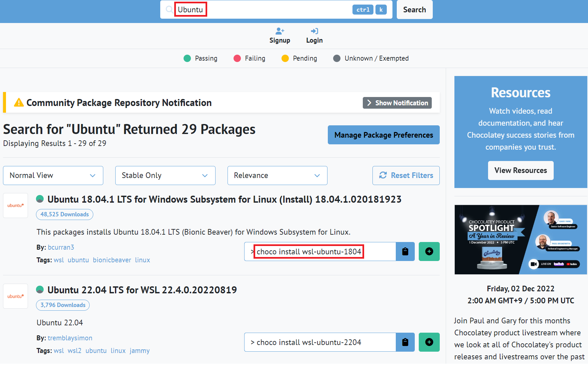The height and width of the screenshot is (365, 588).
Task: Click linux tag under Ubuntu 22.04
Action: pos(118,351)
